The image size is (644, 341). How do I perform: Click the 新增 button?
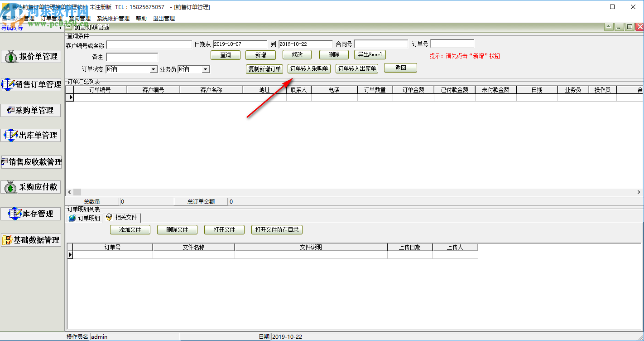[x=260, y=55]
